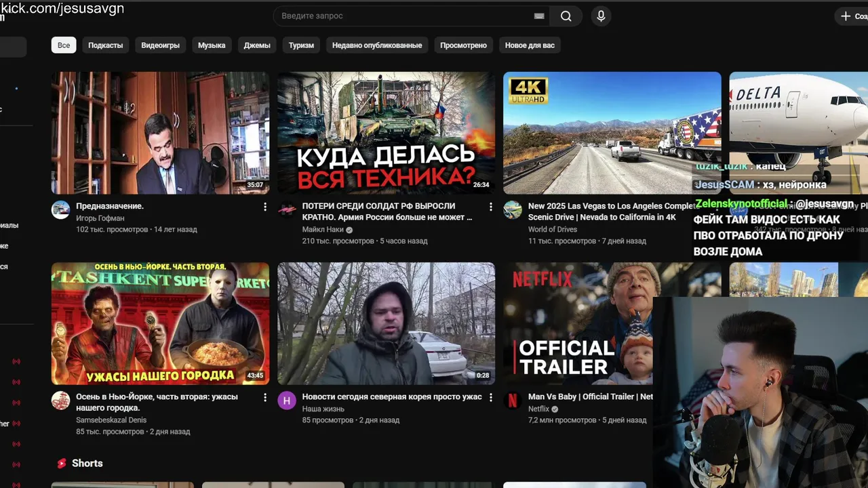Open УЖАСЫ НАШЕГО ГОРОДКА thumbnail

pos(160,323)
